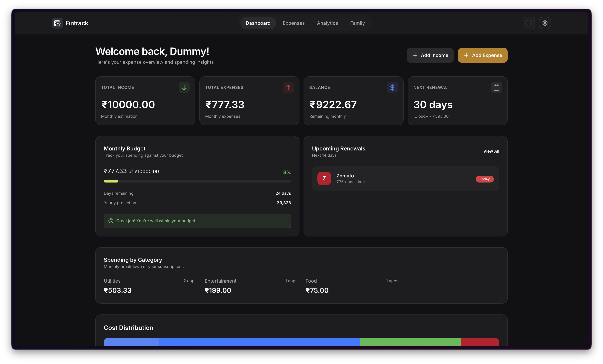603x364 pixels.
Task: Click the Fintrack wallet logo icon
Action: 57,23
